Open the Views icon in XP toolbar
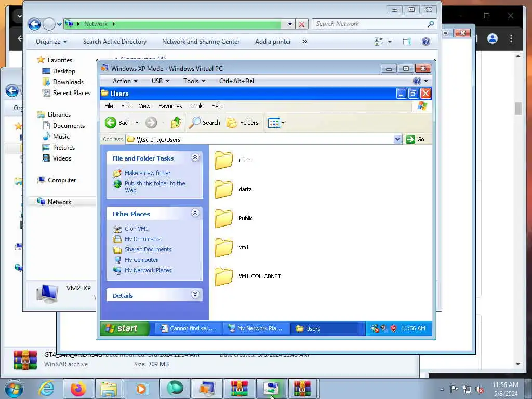 (x=273, y=123)
